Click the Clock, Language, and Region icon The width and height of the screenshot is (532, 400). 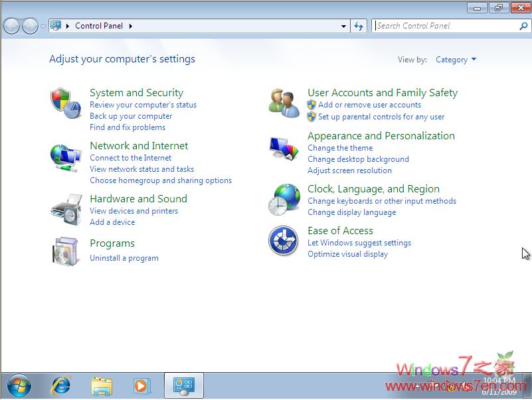coord(284,199)
